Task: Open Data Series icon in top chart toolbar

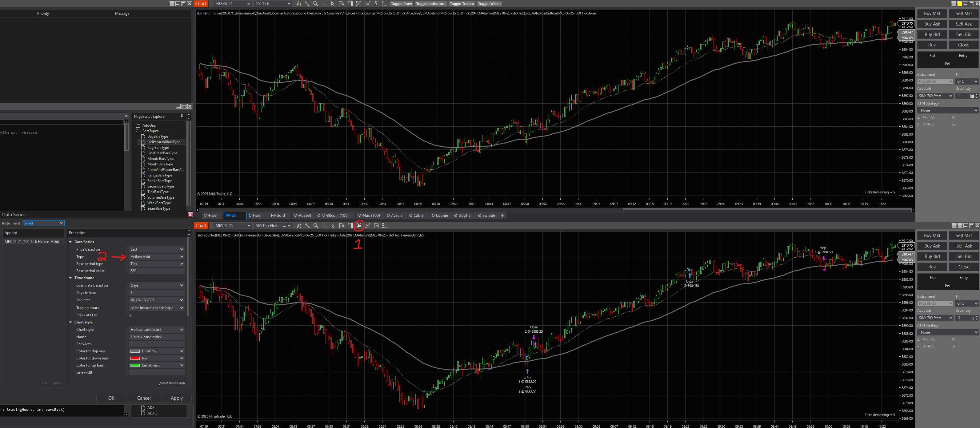Action: point(358,4)
